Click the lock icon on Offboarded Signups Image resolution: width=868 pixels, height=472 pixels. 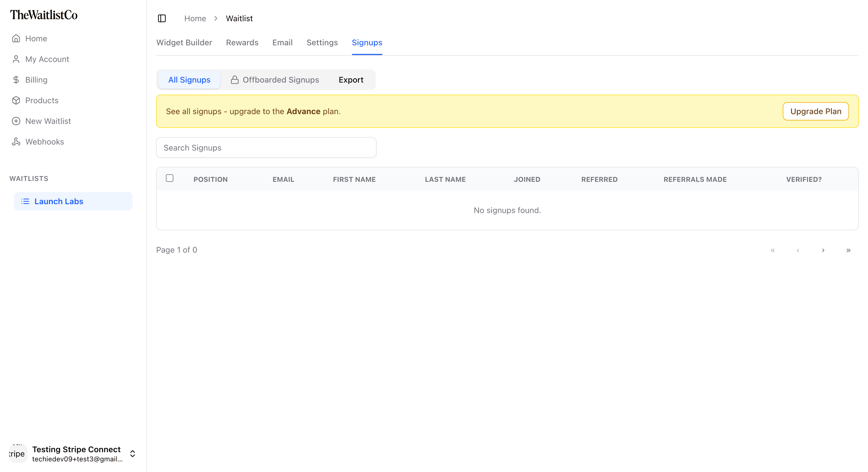(235, 80)
